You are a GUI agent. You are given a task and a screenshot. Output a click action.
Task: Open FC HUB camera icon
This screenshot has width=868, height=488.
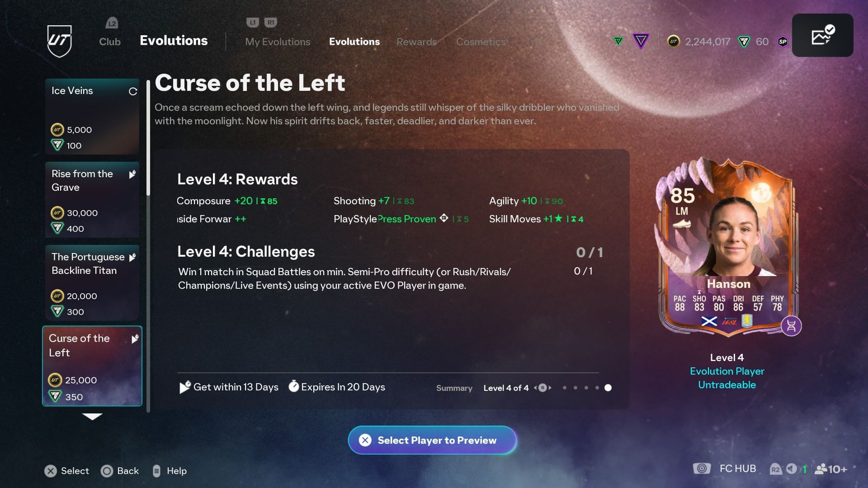[702, 469]
